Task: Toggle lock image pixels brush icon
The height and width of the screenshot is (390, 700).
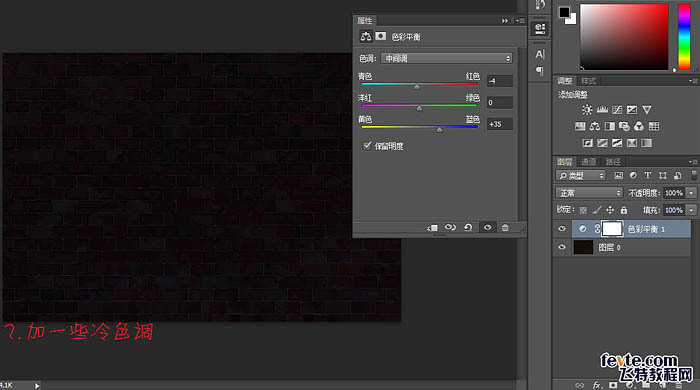Action: point(597,210)
